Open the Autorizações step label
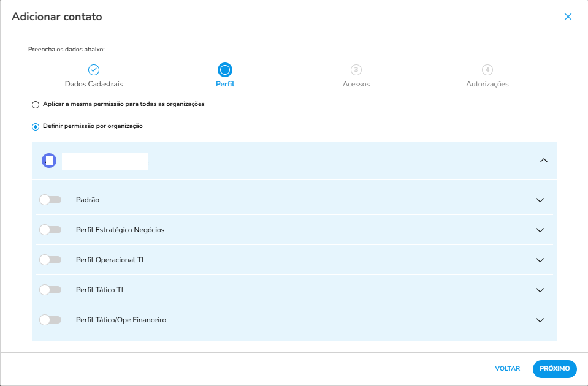 [487, 84]
